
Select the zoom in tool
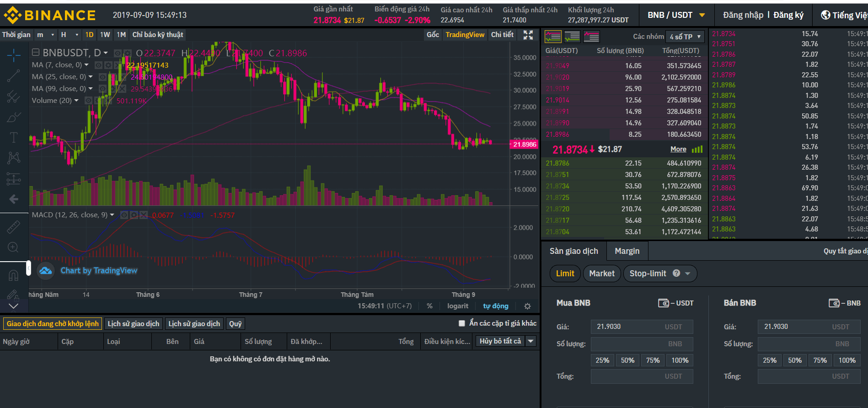[13, 247]
